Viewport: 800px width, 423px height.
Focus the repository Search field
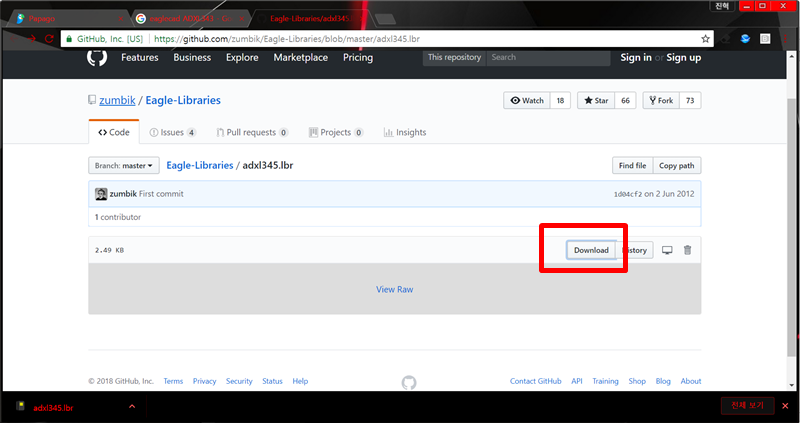tap(548, 58)
